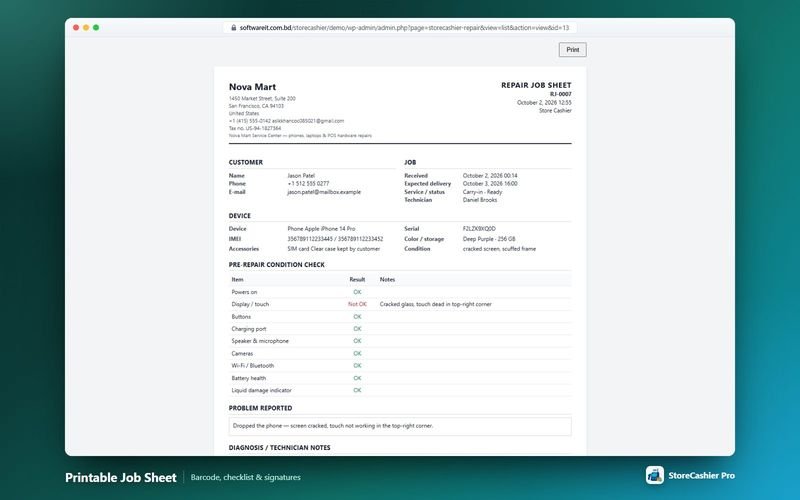Click the email jason.patel@mailbox.example
Image resolution: width=800 pixels, height=500 pixels.
click(324, 192)
